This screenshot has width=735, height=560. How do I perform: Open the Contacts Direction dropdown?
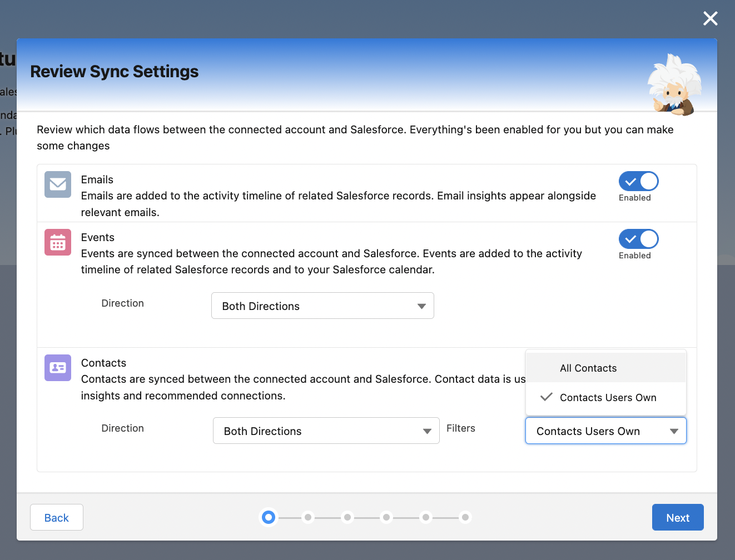tap(326, 431)
